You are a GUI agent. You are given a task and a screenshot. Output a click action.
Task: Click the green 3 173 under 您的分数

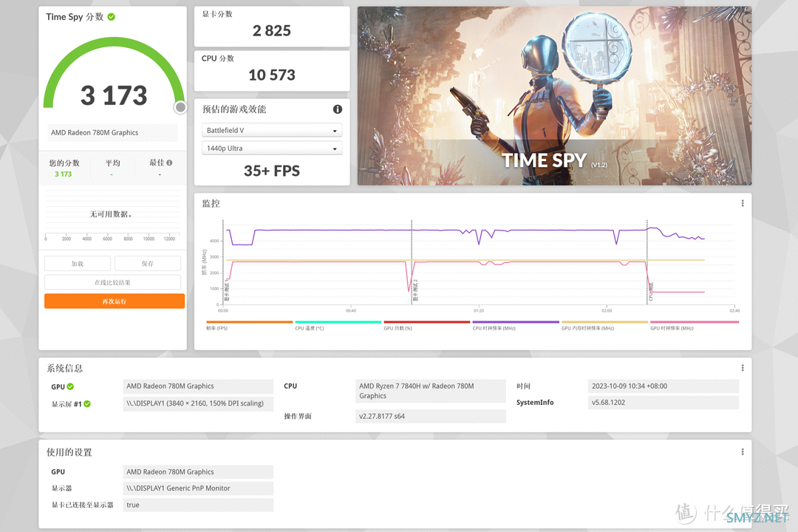[x=63, y=174]
